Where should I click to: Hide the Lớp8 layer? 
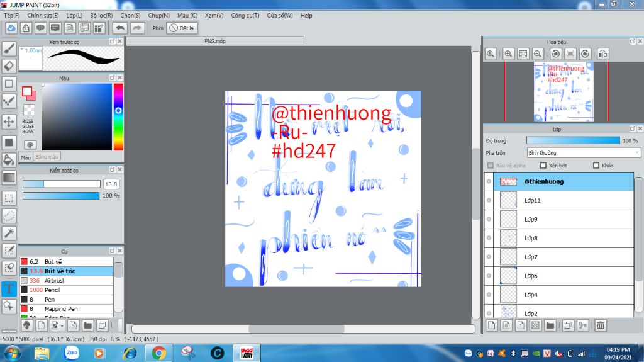click(x=489, y=238)
